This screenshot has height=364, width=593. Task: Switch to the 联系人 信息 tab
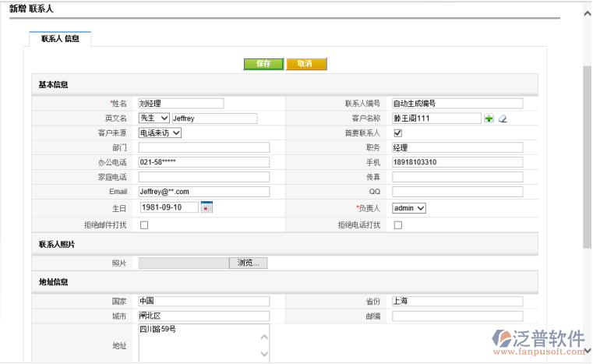[60, 38]
